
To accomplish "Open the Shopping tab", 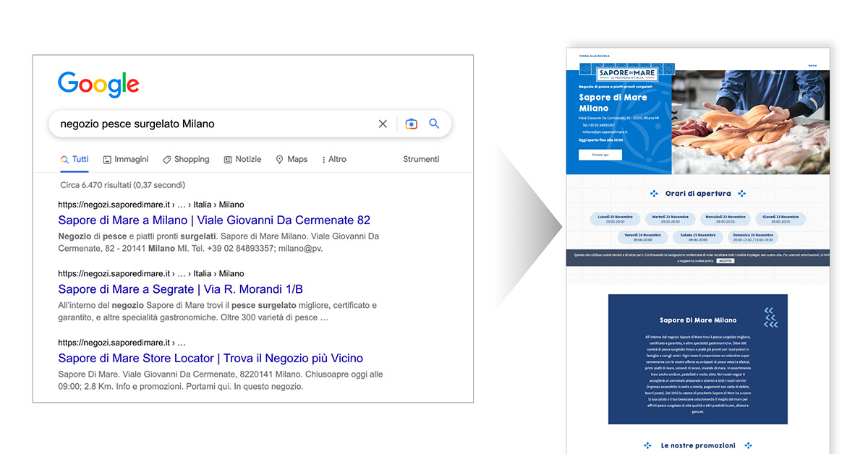I will point(186,159).
